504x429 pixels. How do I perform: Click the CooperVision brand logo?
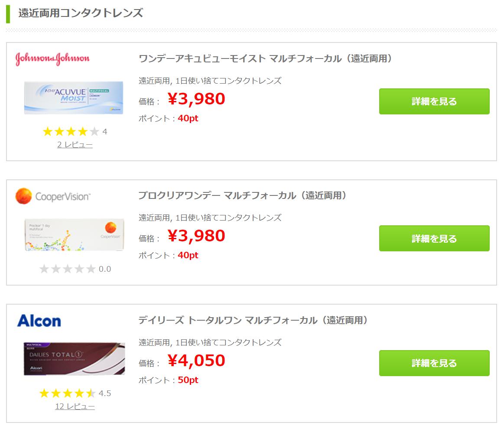pos(53,196)
